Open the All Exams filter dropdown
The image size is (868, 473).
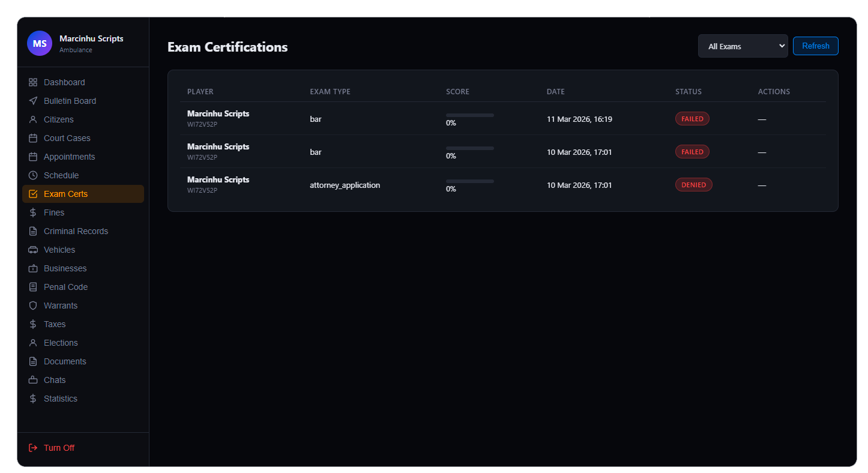(743, 46)
